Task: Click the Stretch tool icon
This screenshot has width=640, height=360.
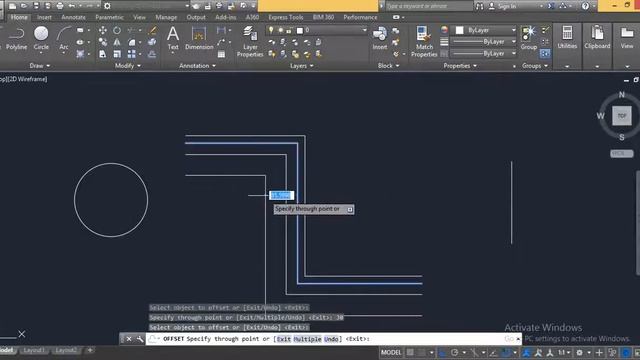Action: [102, 54]
